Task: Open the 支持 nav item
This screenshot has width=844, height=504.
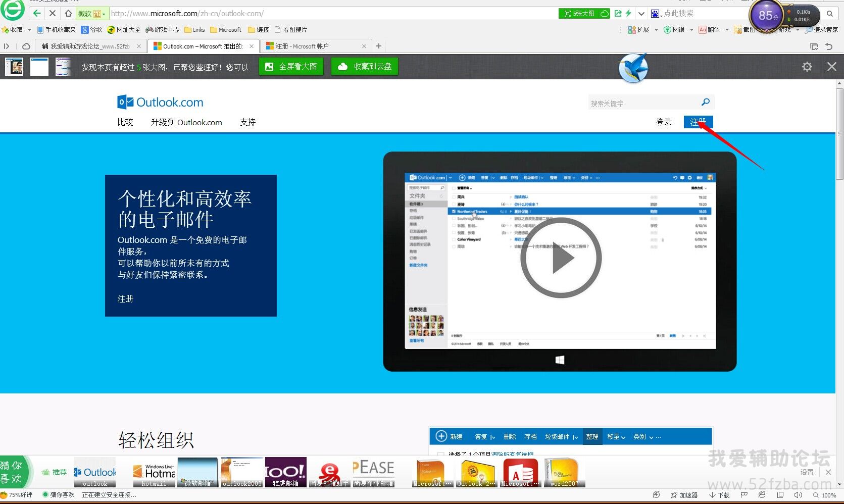Action: tap(248, 122)
